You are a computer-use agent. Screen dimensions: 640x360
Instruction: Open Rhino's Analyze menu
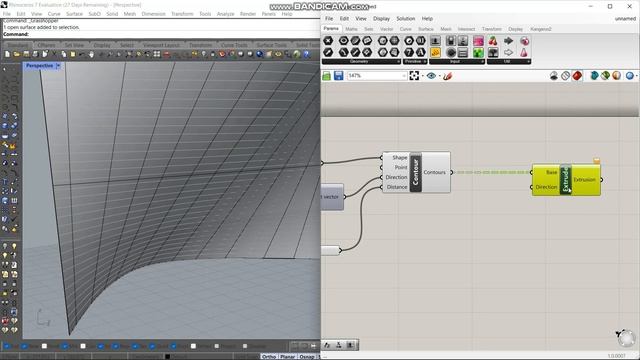(225, 14)
